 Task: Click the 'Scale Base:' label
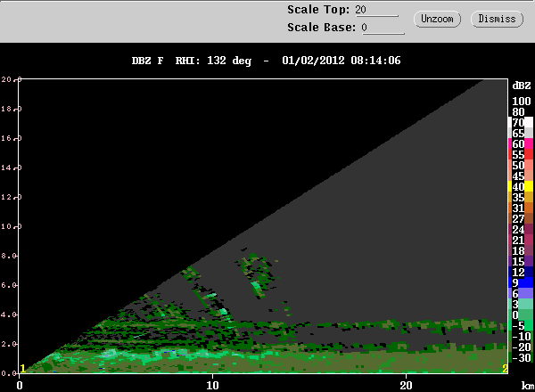coord(321,28)
